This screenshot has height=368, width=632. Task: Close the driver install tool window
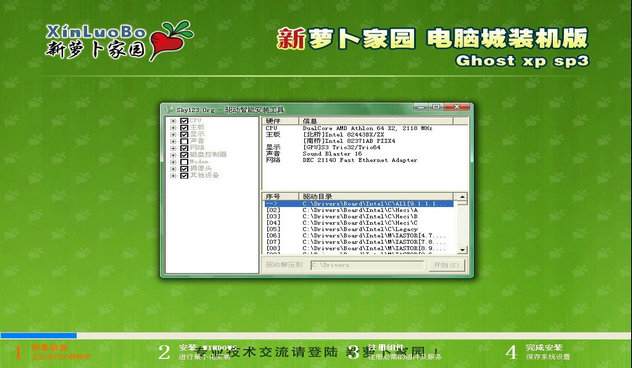click(x=457, y=107)
